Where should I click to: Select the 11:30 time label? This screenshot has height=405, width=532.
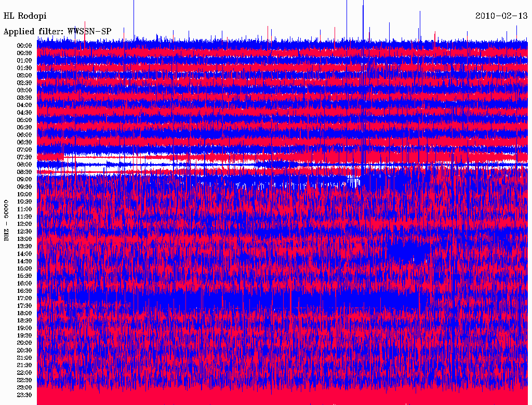[24, 217]
